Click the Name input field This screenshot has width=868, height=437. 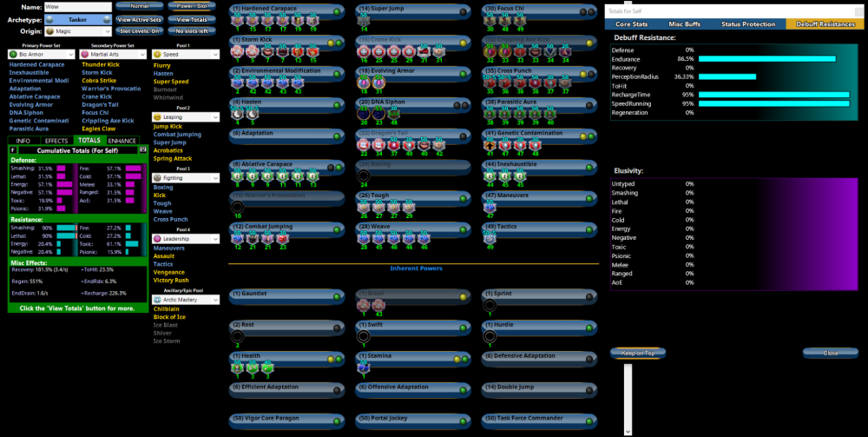[x=78, y=6]
